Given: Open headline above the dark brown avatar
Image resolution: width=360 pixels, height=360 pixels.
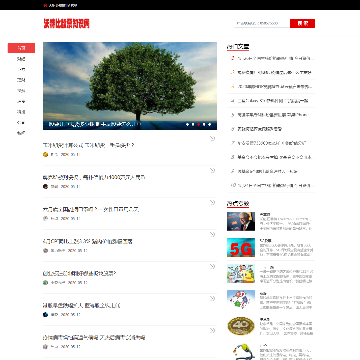Looking at the screenshot, I should [94, 177].
